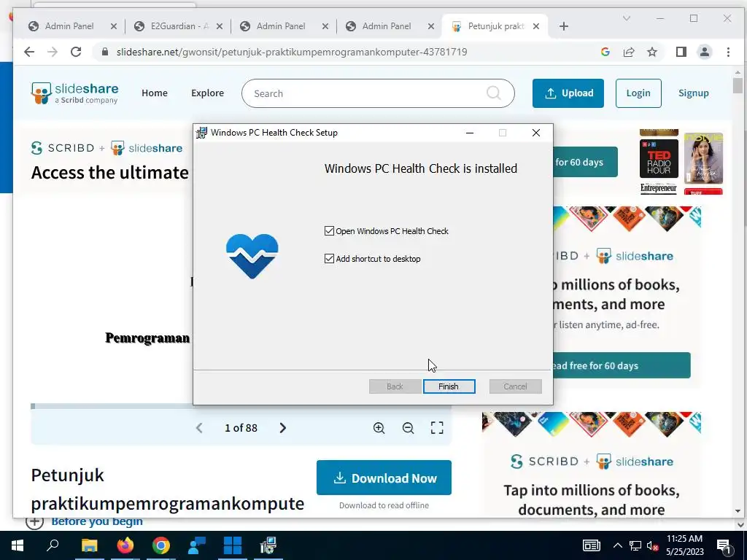Click the lock icon in address bar
The height and width of the screenshot is (560, 747).
tap(105, 52)
